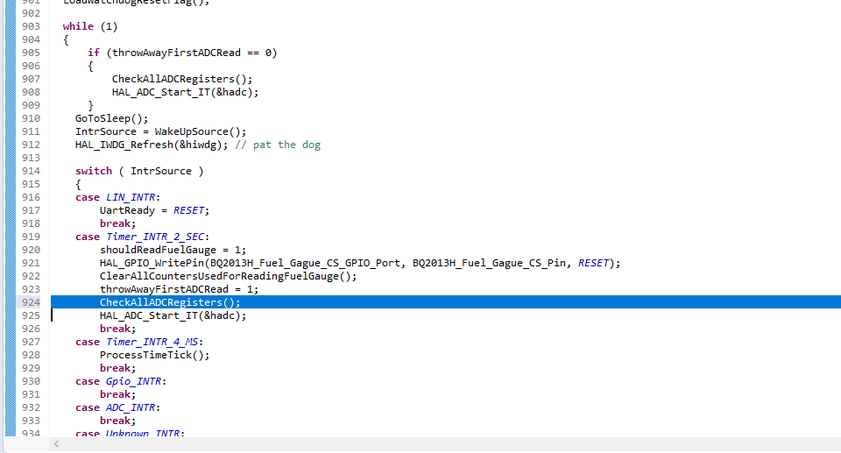841x453 pixels.
Task: Click the case Gpio_INTR label
Action: pyautogui.click(x=121, y=381)
